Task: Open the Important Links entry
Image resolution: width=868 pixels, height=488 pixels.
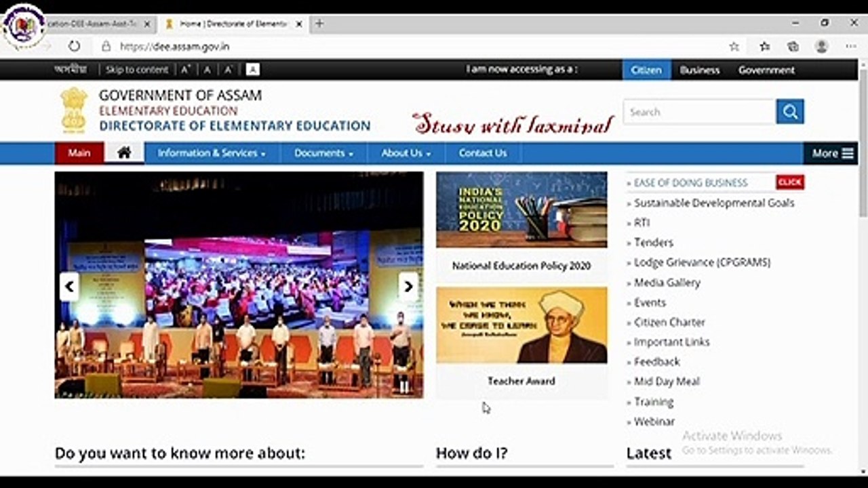Action: [672, 342]
